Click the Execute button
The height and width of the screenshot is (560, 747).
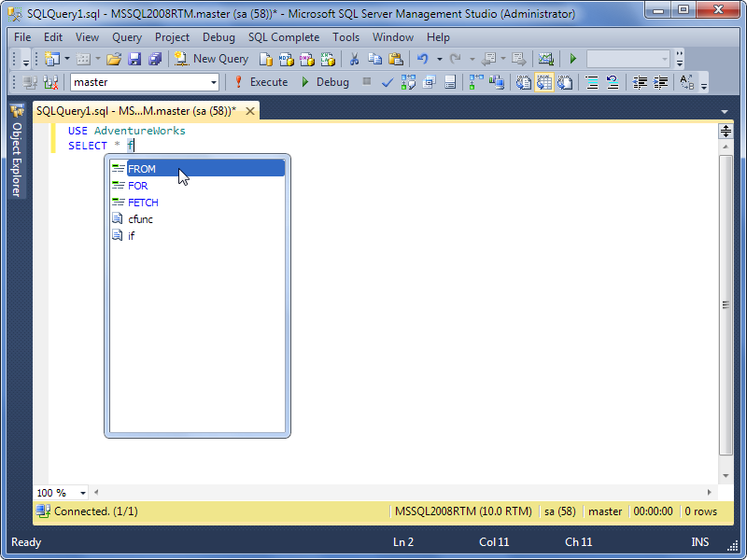tap(261, 82)
